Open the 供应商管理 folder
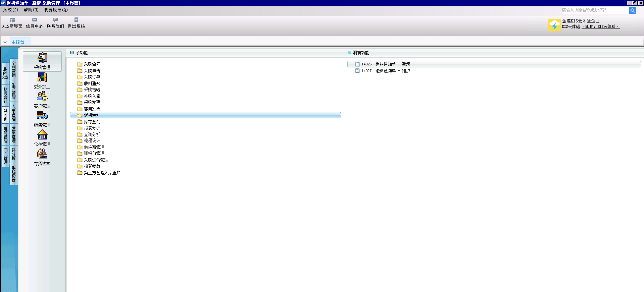644x292 pixels. [x=94, y=147]
